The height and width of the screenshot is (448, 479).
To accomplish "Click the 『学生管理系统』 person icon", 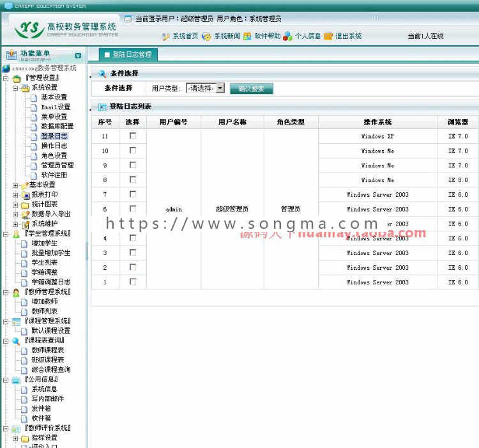I will coord(16,234).
